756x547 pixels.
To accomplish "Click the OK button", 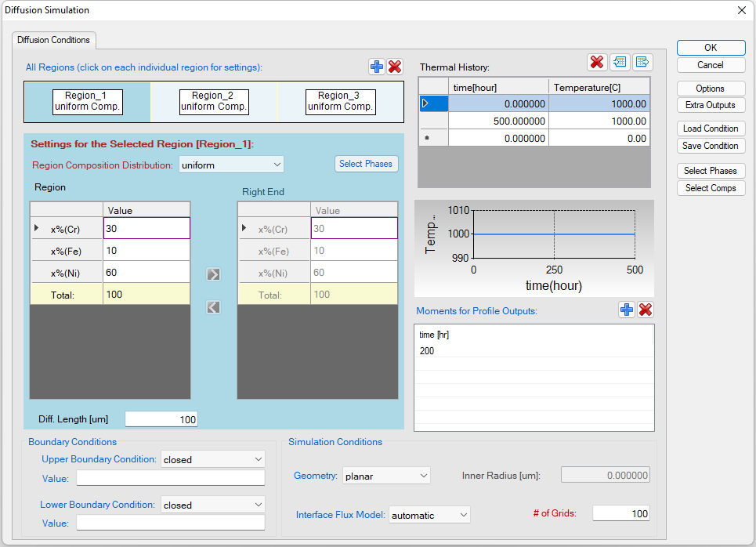I will pyautogui.click(x=711, y=48).
